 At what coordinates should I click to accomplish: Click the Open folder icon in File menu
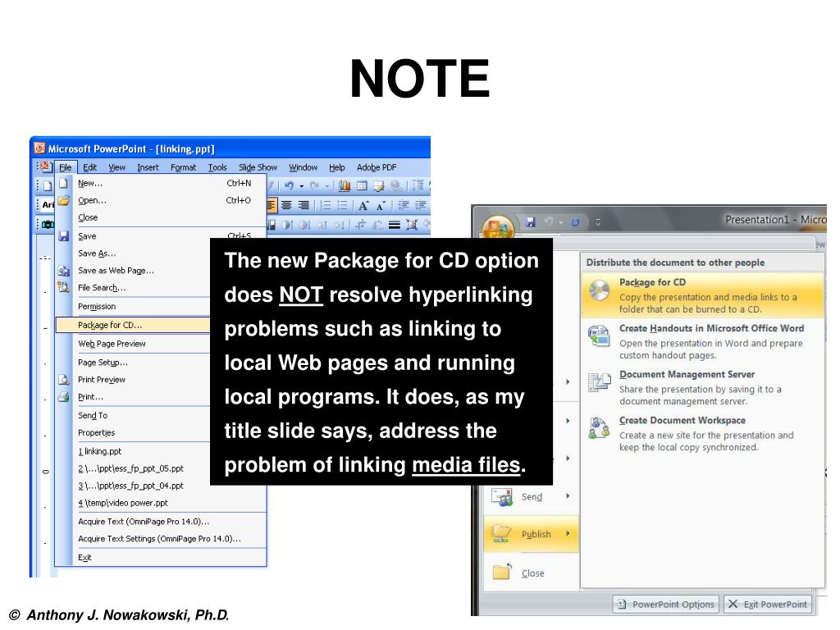[x=64, y=200]
